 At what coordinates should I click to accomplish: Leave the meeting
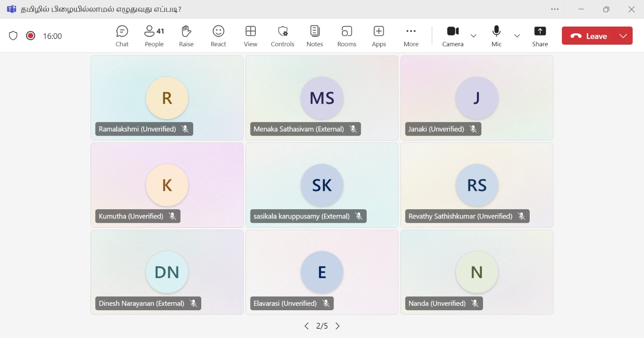(588, 36)
